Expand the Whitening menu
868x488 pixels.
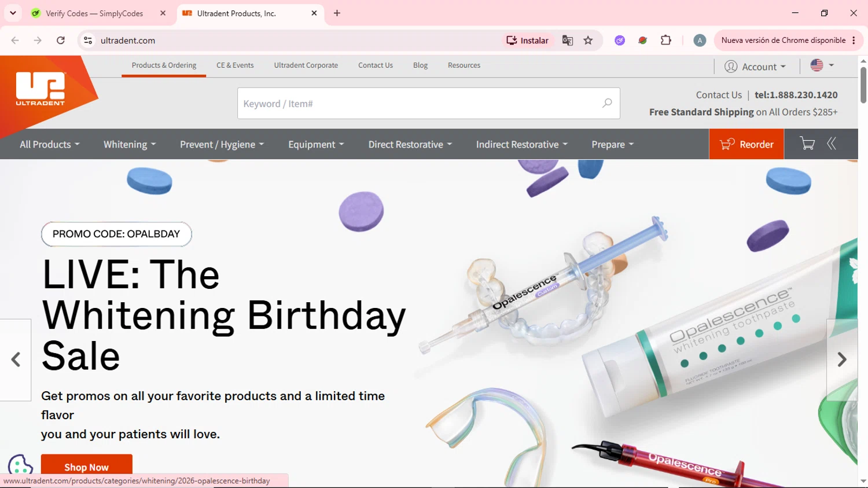130,144
